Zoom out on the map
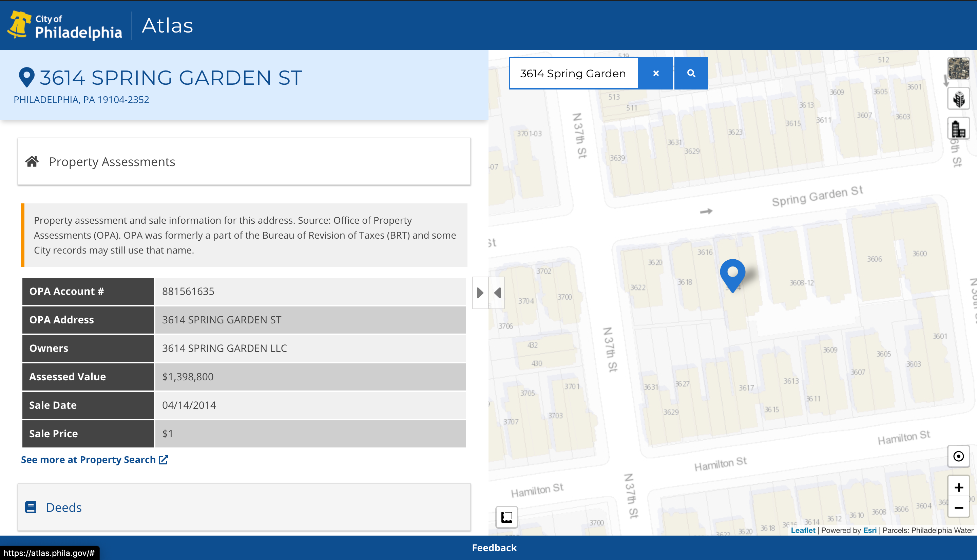The image size is (977, 560). click(x=958, y=508)
